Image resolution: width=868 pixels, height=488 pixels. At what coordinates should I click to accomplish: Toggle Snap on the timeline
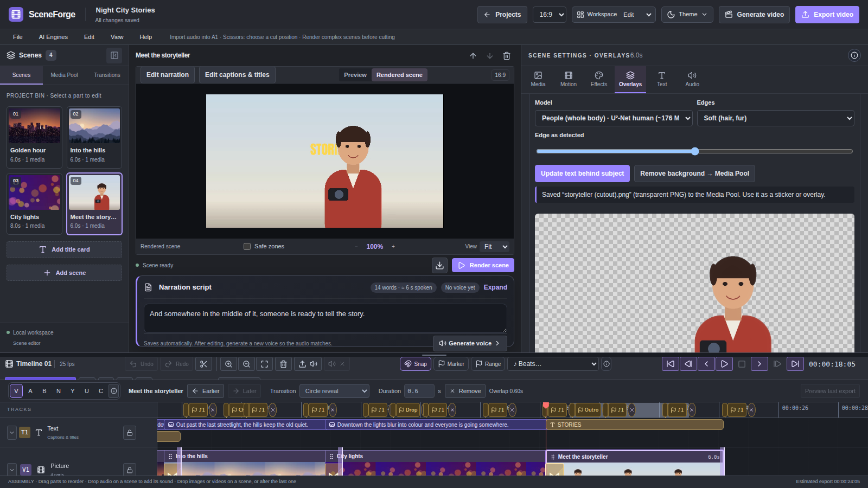click(416, 364)
